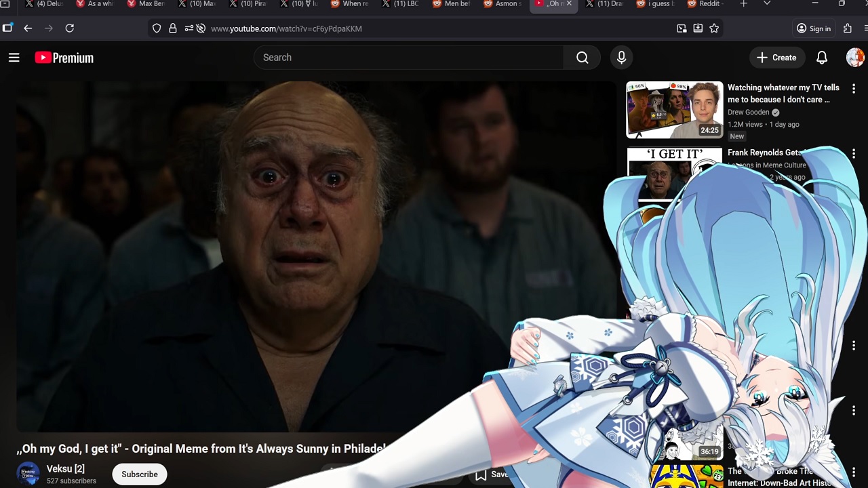Go forward in browser history
Screen dimensions: 868x488
click(49, 28)
